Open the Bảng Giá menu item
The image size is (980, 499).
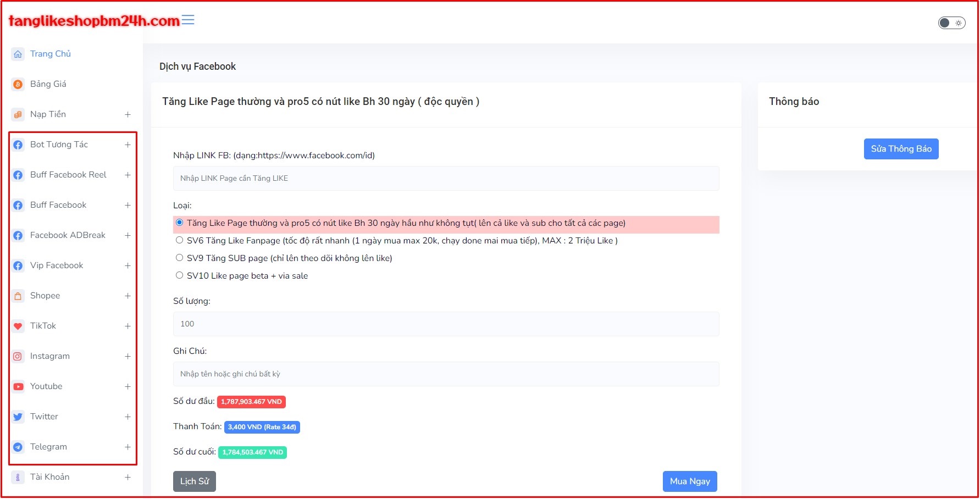point(48,84)
